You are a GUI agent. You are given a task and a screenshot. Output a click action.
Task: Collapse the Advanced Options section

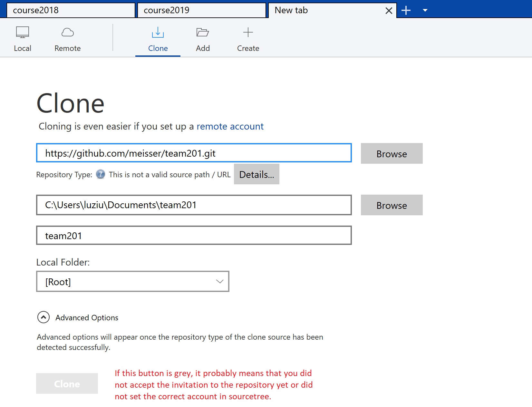(x=44, y=317)
